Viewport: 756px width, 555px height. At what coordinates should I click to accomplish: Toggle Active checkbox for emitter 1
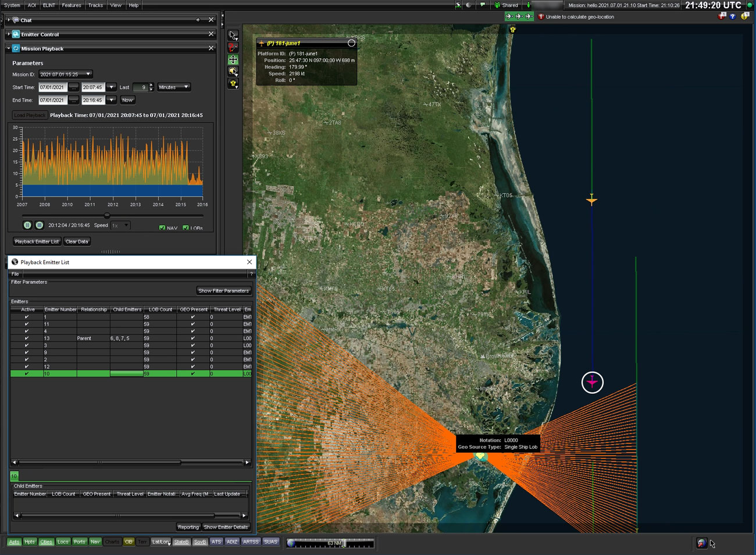coord(27,317)
